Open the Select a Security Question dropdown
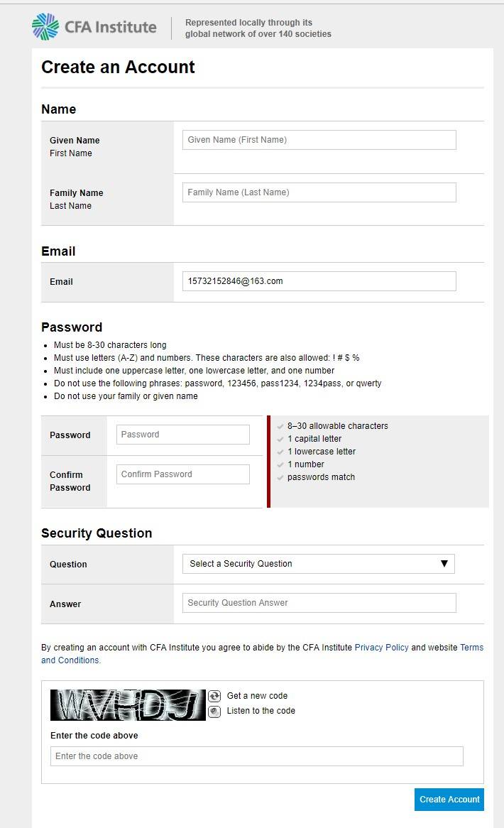Screen dimensions: 504x828 coord(318,564)
